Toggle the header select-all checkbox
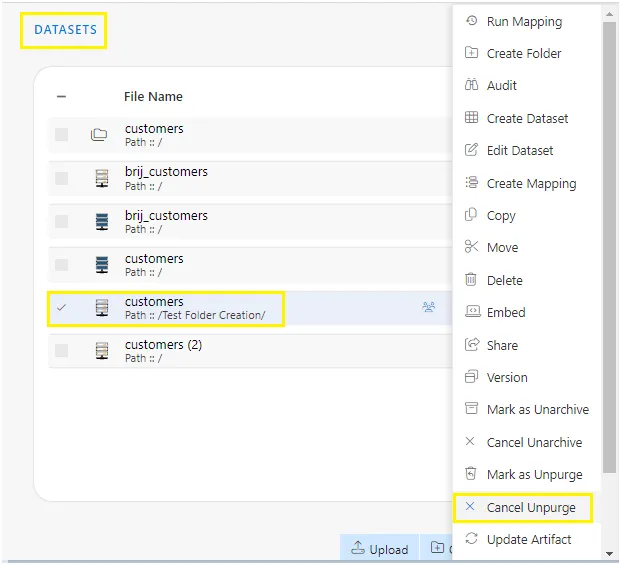Screen dimensions: 621x565 (61, 97)
